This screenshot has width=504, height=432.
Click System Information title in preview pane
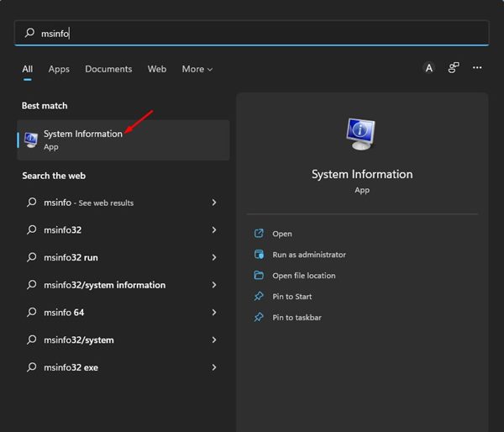coord(362,174)
